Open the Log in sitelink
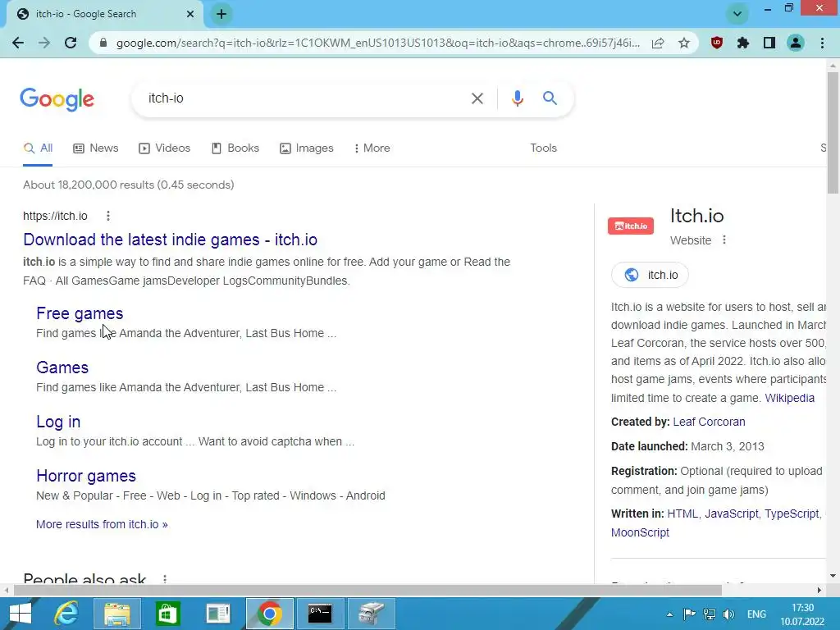The height and width of the screenshot is (630, 840). coord(58,422)
